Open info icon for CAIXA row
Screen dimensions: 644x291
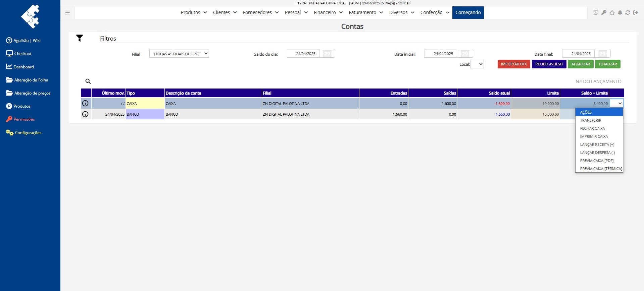85,103
